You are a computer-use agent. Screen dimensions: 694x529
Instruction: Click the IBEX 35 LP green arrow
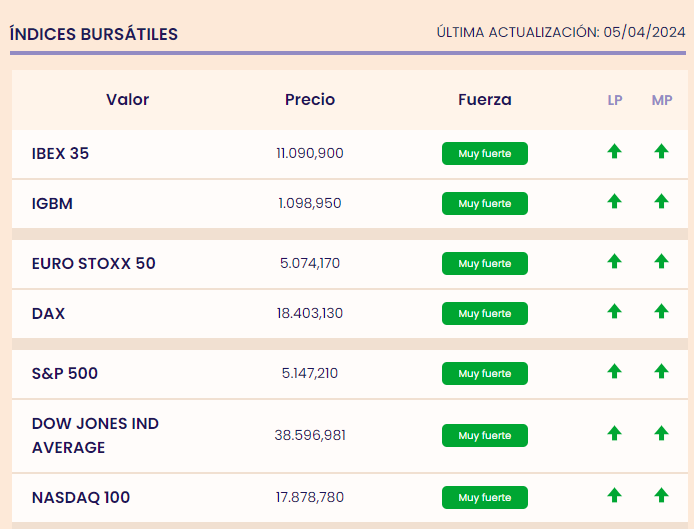[614, 152]
